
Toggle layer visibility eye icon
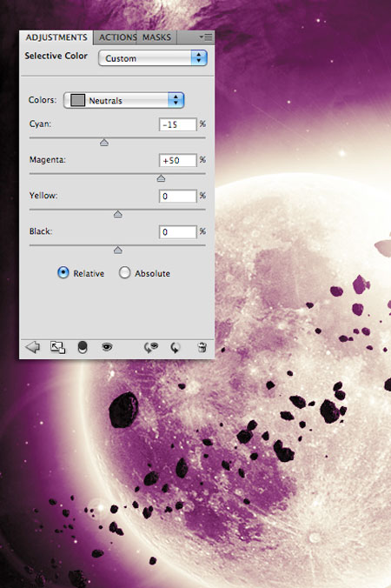click(x=107, y=347)
